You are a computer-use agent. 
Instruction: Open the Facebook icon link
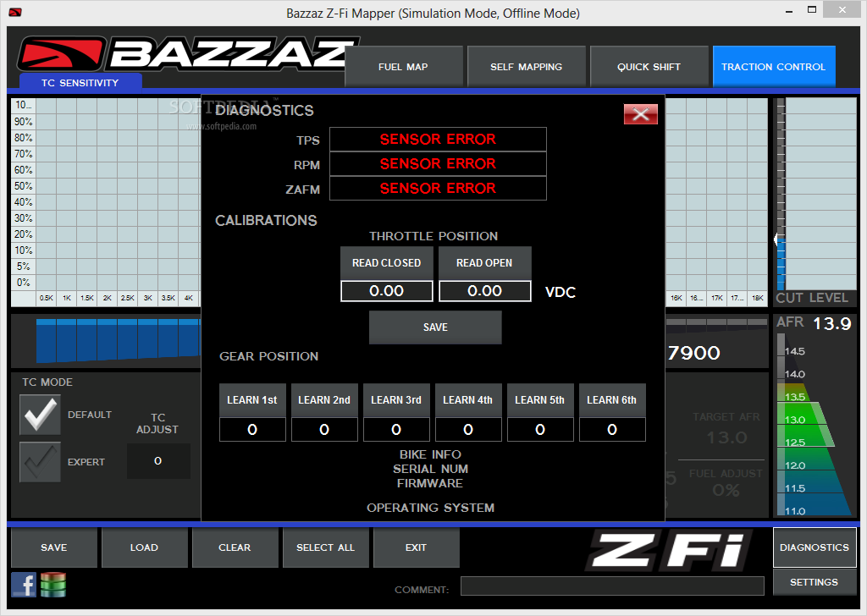click(x=24, y=585)
